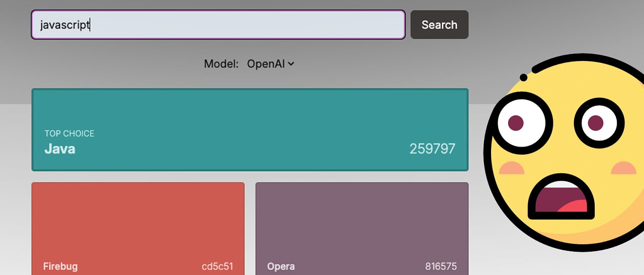Open the Model dropdown showing OpenAI
644x275 pixels.
270,64
